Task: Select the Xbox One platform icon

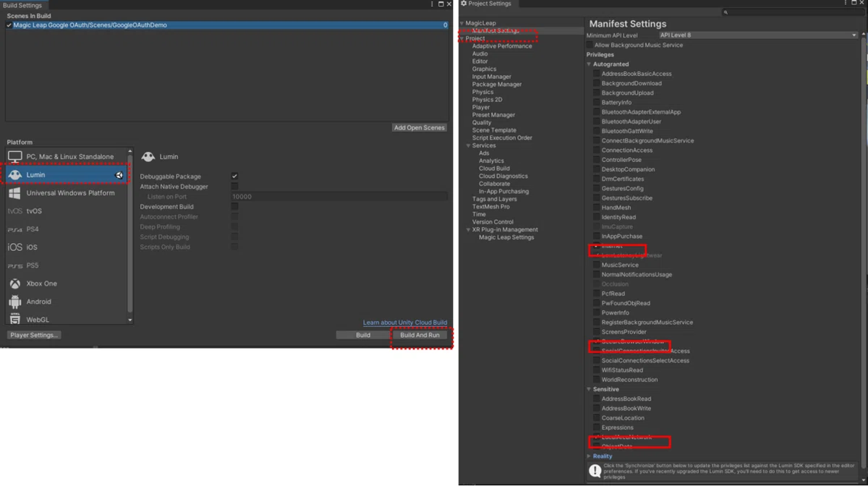Action: [x=15, y=283]
